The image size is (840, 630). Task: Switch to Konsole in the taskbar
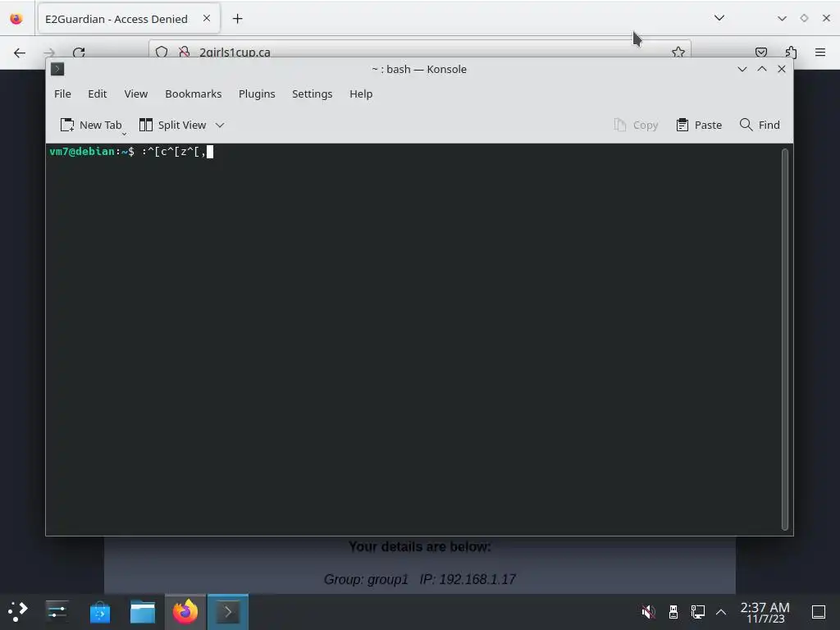(x=228, y=612)
